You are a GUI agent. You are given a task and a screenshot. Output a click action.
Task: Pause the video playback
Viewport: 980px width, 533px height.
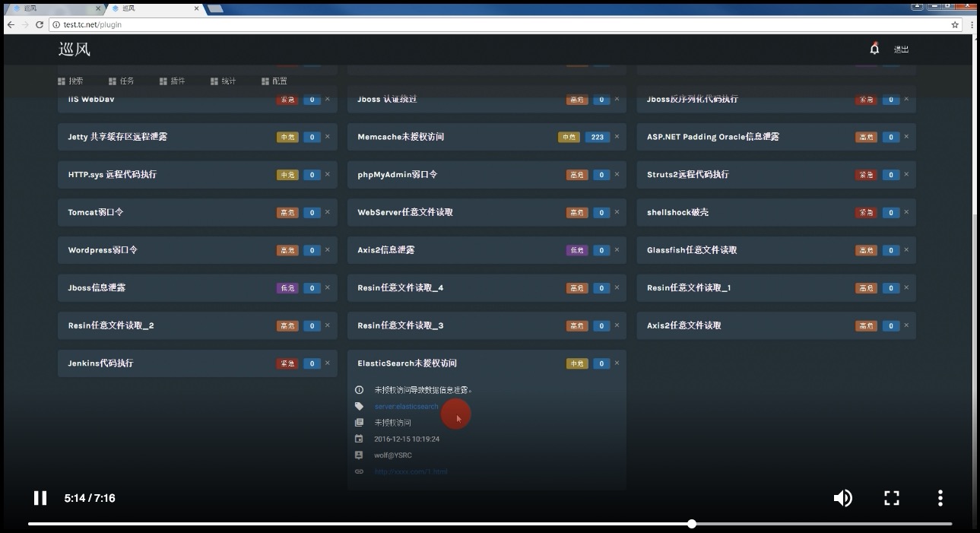40,498
